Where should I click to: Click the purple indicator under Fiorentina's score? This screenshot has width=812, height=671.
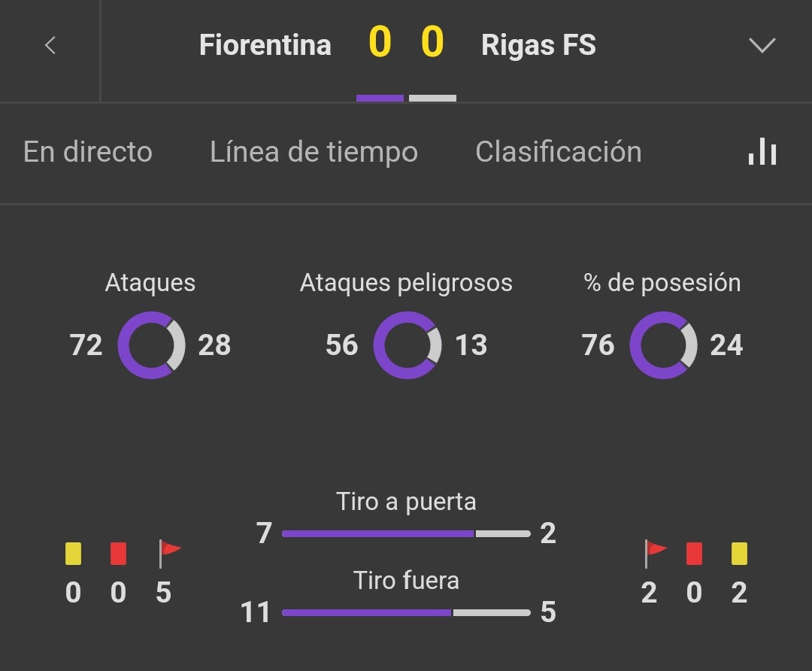(380, 98)
